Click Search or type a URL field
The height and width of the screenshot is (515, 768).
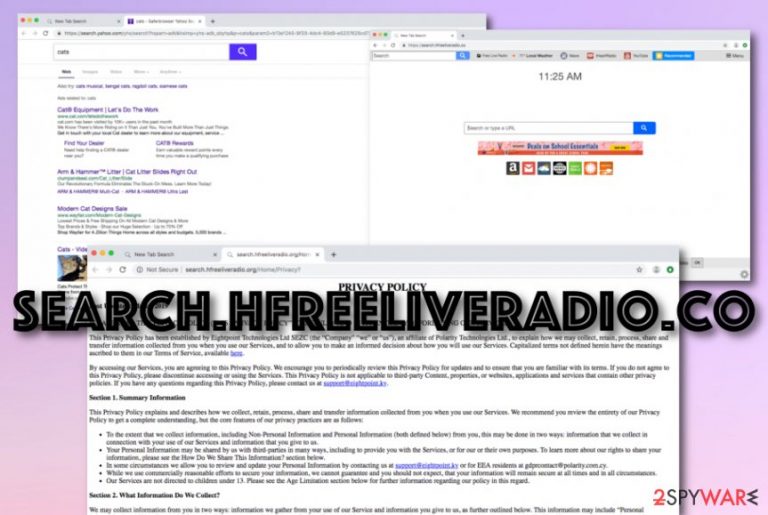(549, 128)
